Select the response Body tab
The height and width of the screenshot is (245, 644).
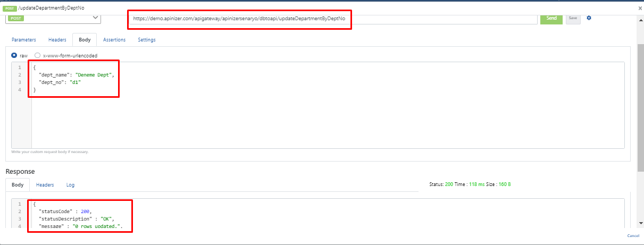[18, 185]
